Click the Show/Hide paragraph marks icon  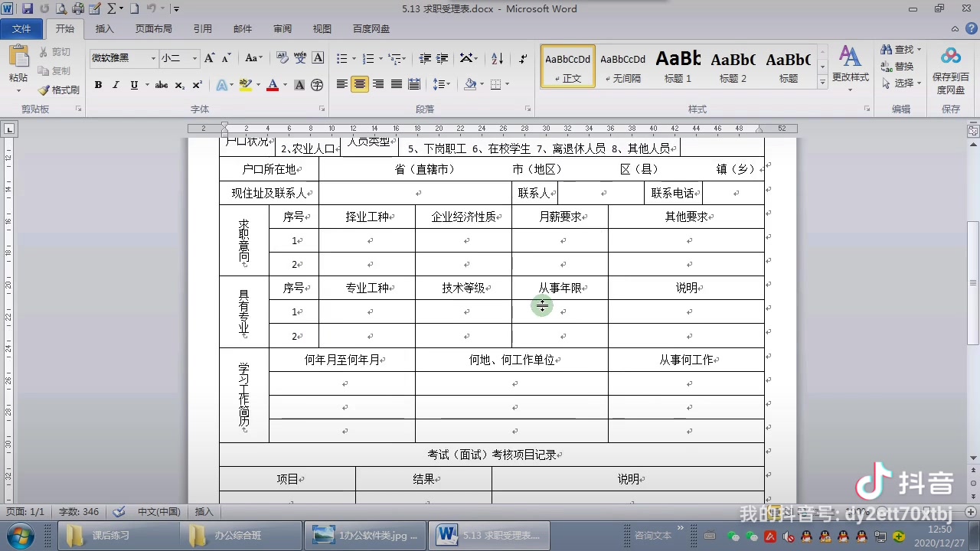523,58
